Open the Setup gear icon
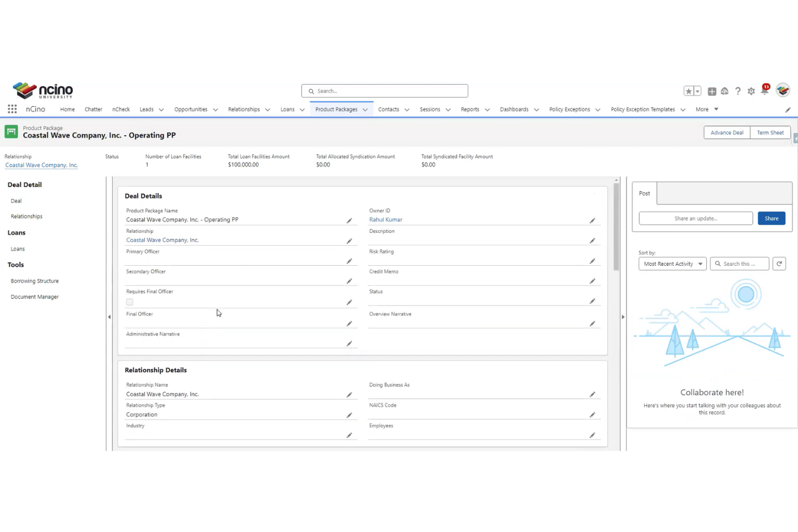Viewport: 798px width, 532px height. click(751, 91)
